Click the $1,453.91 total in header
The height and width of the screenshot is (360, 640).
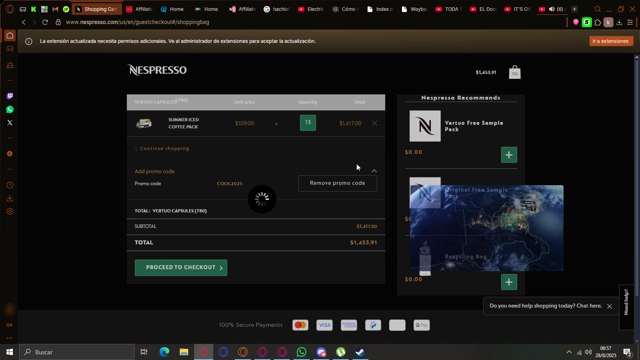point(486,73)
